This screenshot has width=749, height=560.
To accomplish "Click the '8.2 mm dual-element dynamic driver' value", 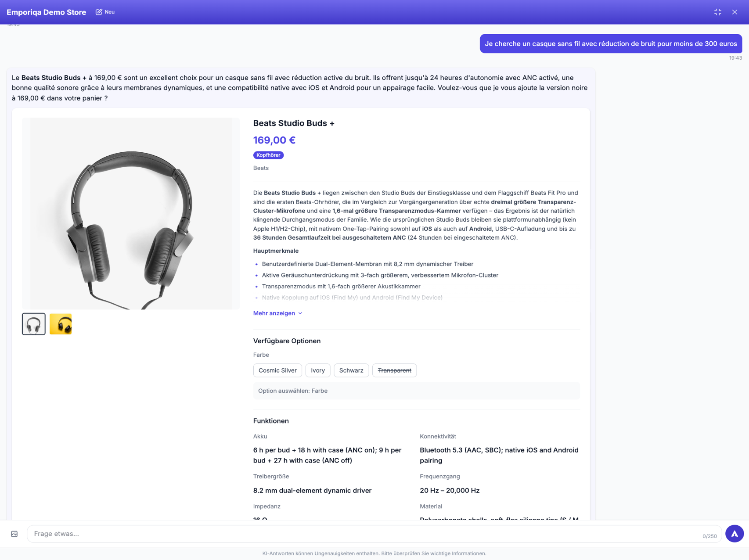I will (x=312, y=490).
